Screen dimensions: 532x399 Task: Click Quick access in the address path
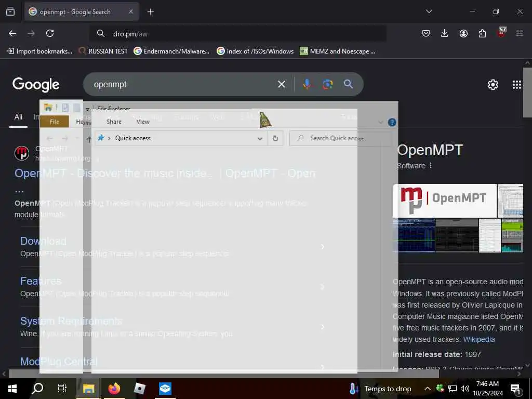(132, 138)
